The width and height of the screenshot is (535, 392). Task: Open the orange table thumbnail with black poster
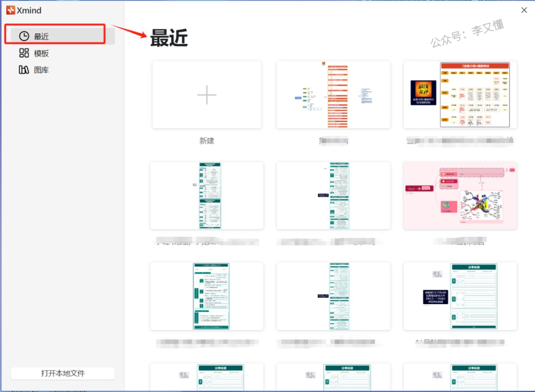(x=460, y=95)
